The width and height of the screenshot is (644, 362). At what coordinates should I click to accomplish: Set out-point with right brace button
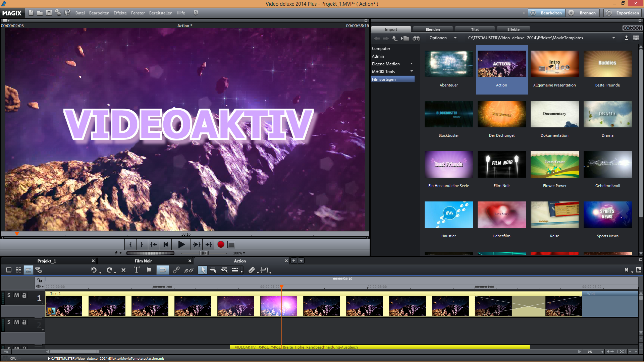pos(142,244)
